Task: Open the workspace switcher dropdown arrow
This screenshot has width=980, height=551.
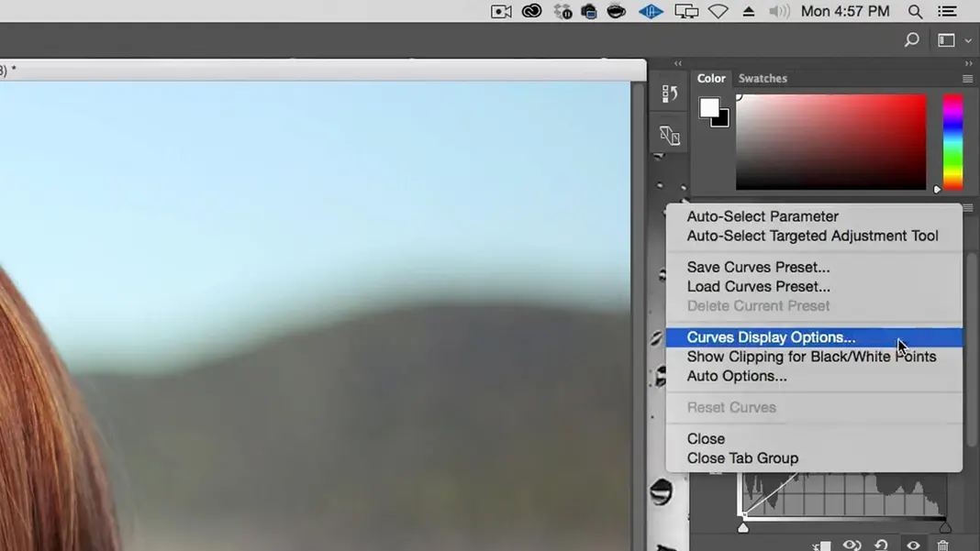Action: [968, 40]
